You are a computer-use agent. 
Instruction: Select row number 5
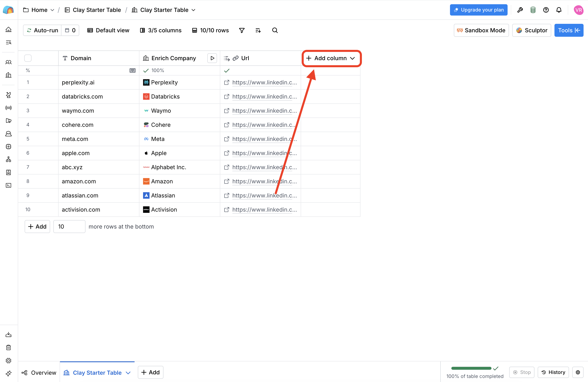28,139
